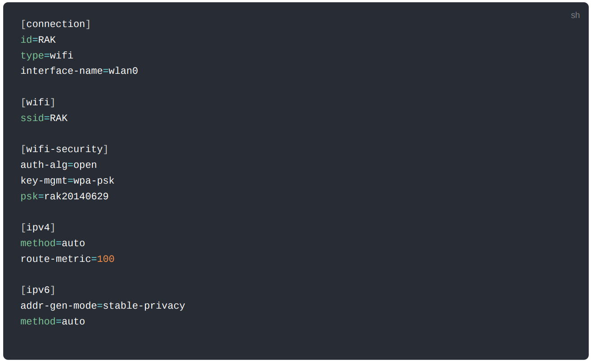The height and width of the screenshot is (364, 596).
Task: Click the [connection] section header
Action: (x=56, y=24)
